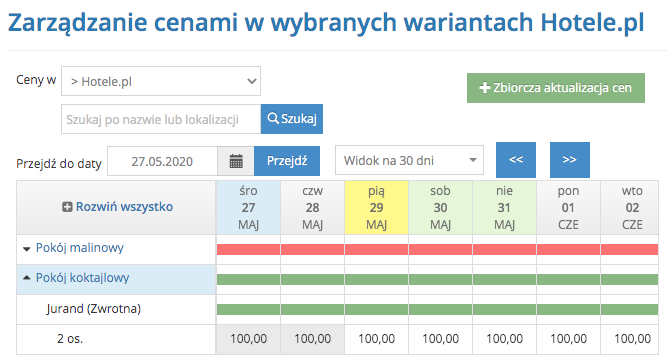670x364 pixels.
Task: Click red availability bar for Pokój malinowy on pią 29
Action: pos(376,250)
